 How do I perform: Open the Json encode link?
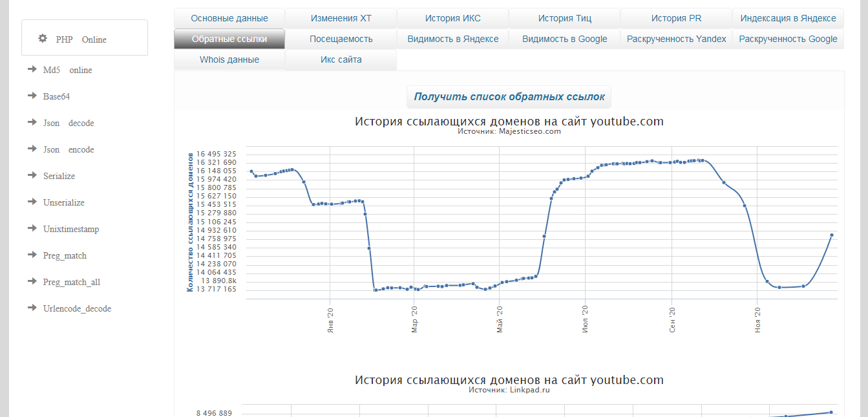[x=69, y=149]
